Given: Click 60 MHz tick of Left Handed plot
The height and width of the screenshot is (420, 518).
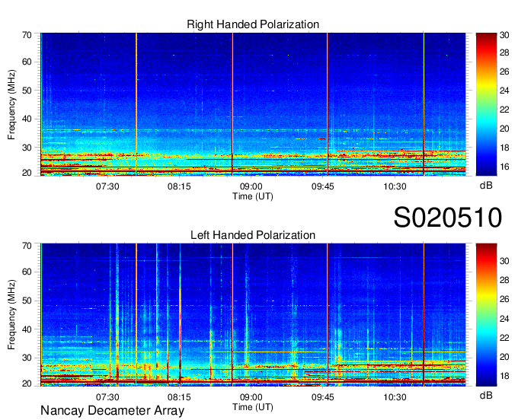Looking at the screenshot, I should coord(27,272).
